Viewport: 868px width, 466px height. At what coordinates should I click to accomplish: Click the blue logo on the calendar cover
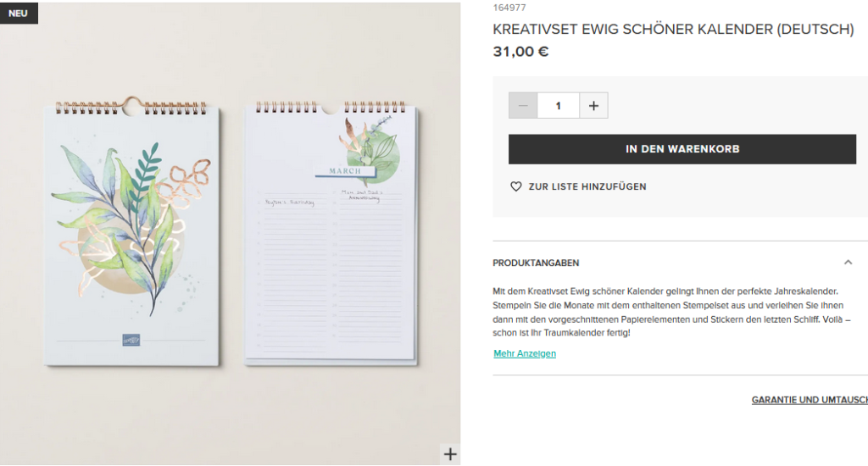(x=131, y=339)
